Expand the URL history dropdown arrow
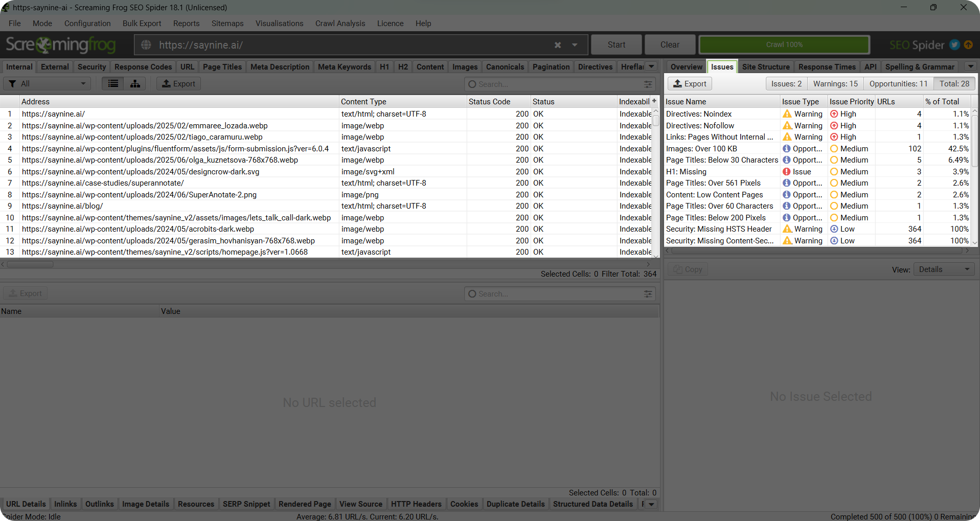The height and width of the screenshot is (521, 980). click(x=575, y=45)
